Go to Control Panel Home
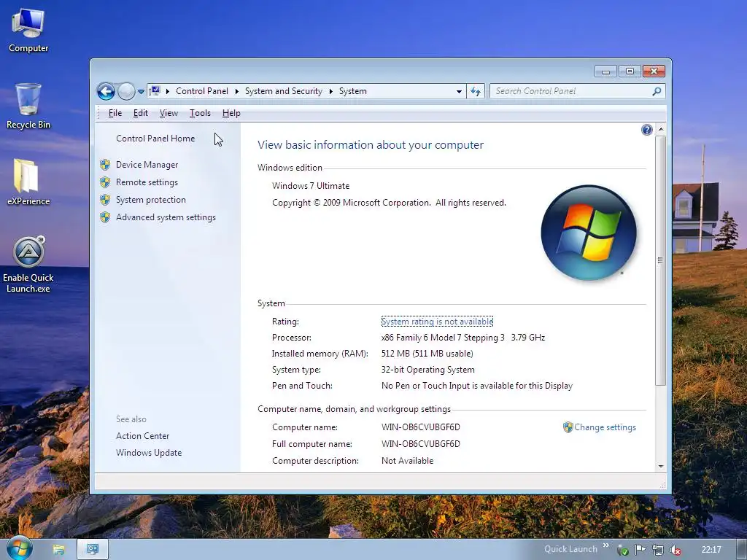Image resolution: width=747 pixels, height=560 pixels. click(155, 139)
